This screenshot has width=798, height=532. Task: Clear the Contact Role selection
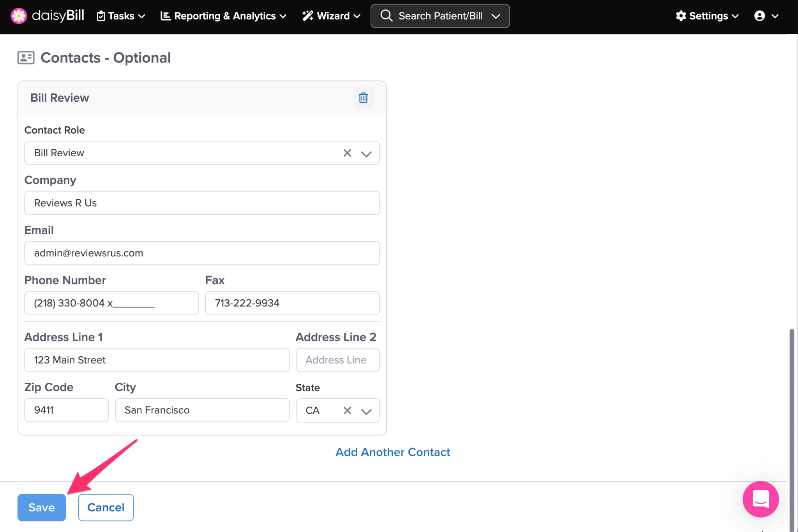pos(347,153)
